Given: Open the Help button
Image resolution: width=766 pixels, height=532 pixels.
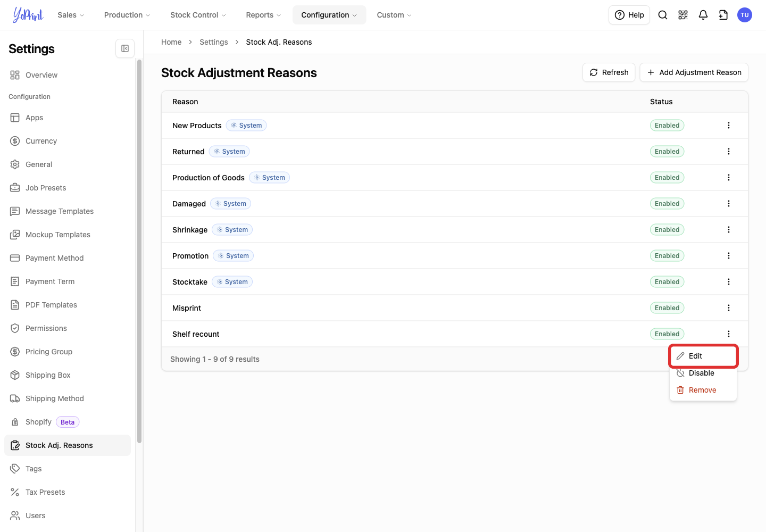Looking at the screenshot, I should [x=629, y=15].
